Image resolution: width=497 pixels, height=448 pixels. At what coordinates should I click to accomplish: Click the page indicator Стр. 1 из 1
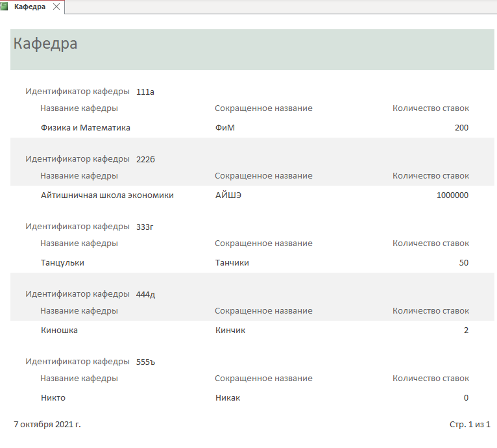pyautogui.click(x=470, y=425)
